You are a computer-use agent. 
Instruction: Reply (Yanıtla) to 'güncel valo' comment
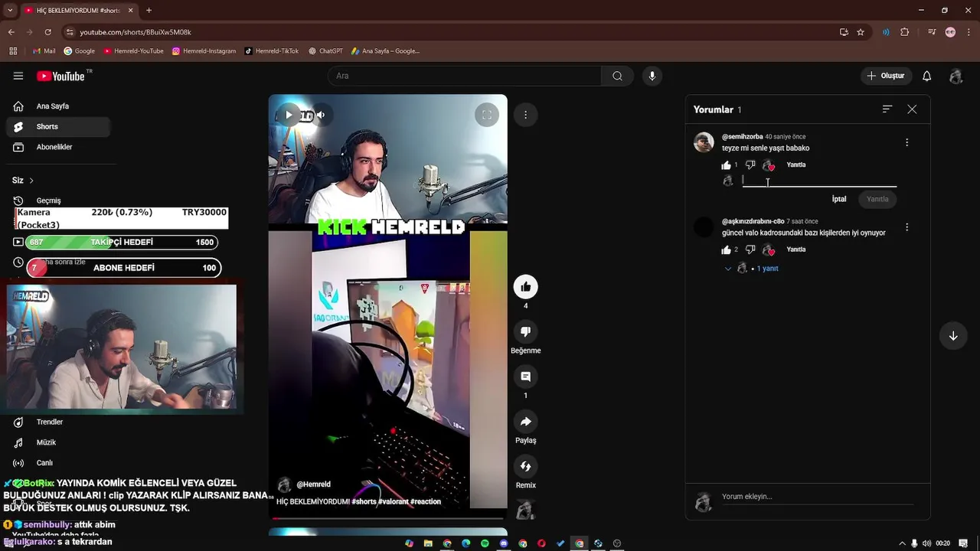[x=796, y=249]
